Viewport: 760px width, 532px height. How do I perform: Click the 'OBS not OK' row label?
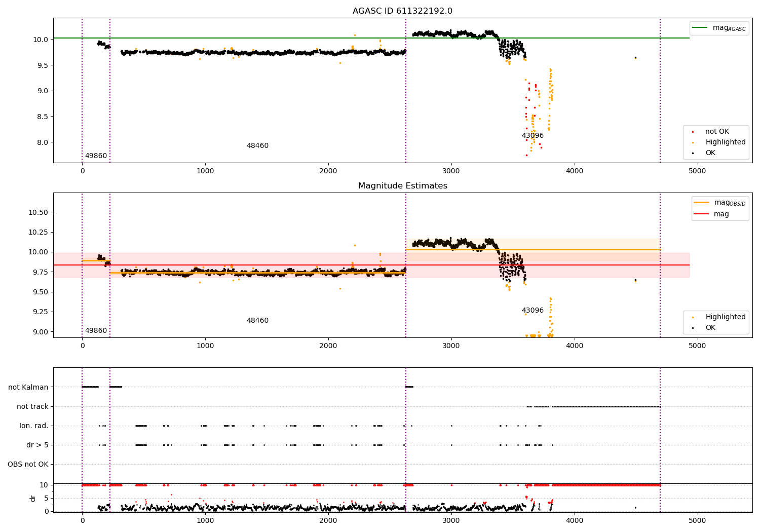(28, 465)
